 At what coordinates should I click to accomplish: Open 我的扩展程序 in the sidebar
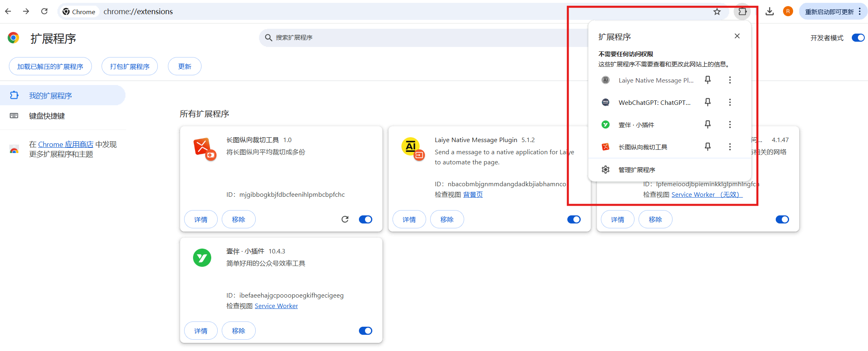[x=63, y=95]
